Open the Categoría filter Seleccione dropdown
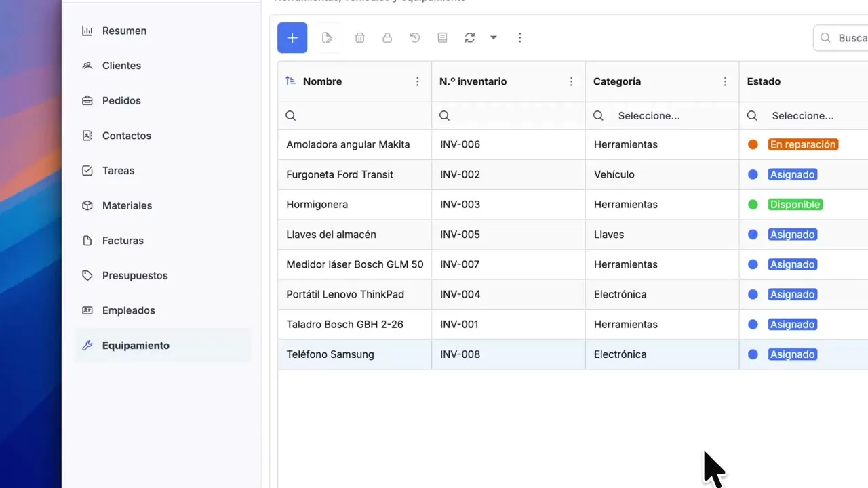 (x=661, y=116)
